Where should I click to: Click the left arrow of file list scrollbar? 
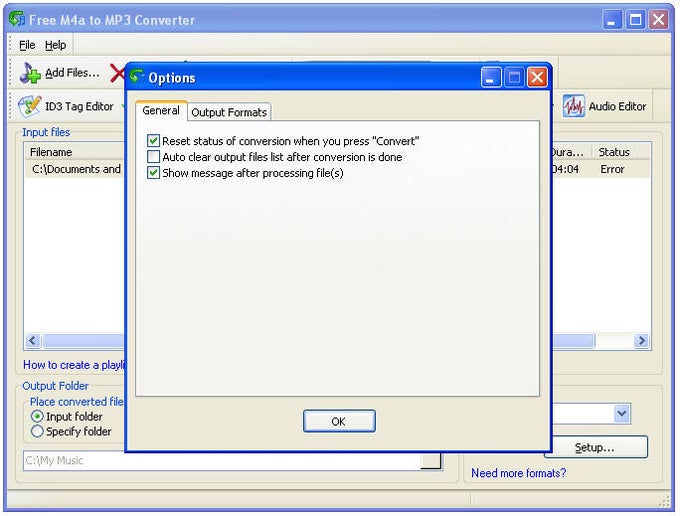click(33, 340)
